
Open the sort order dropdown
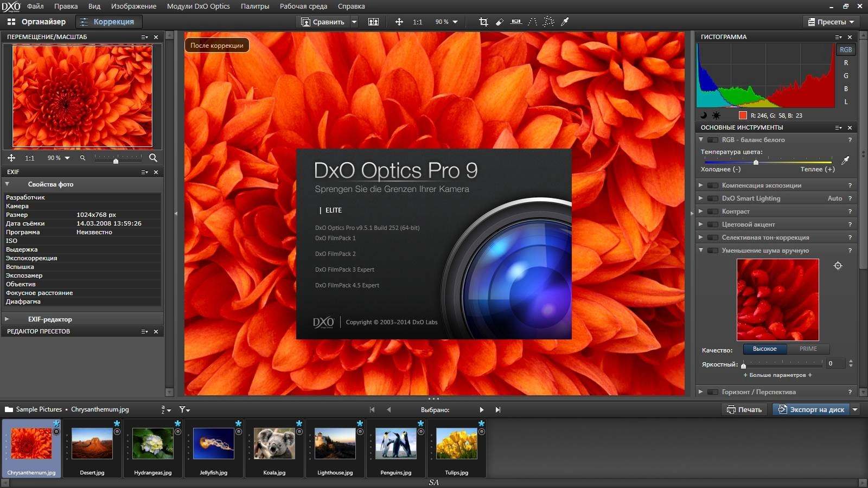[165, 410]
